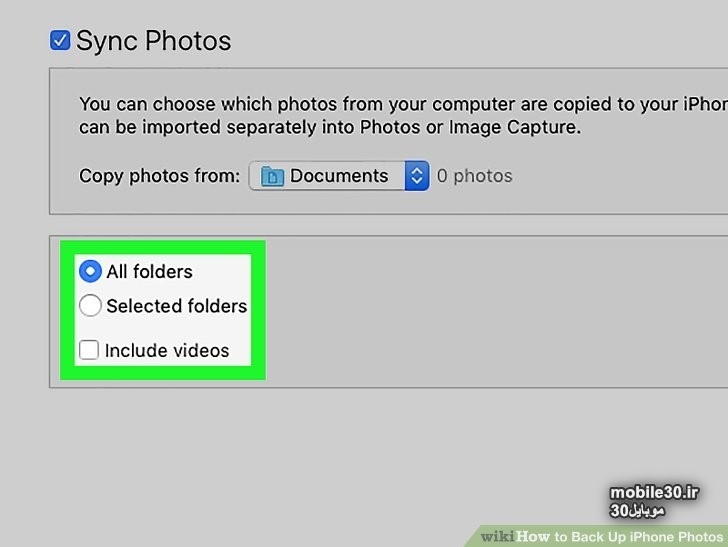The width and height of the screenshot is (728, 547).
Task: Click the blue folder icon beside Documents
Action: click(271, 176)
